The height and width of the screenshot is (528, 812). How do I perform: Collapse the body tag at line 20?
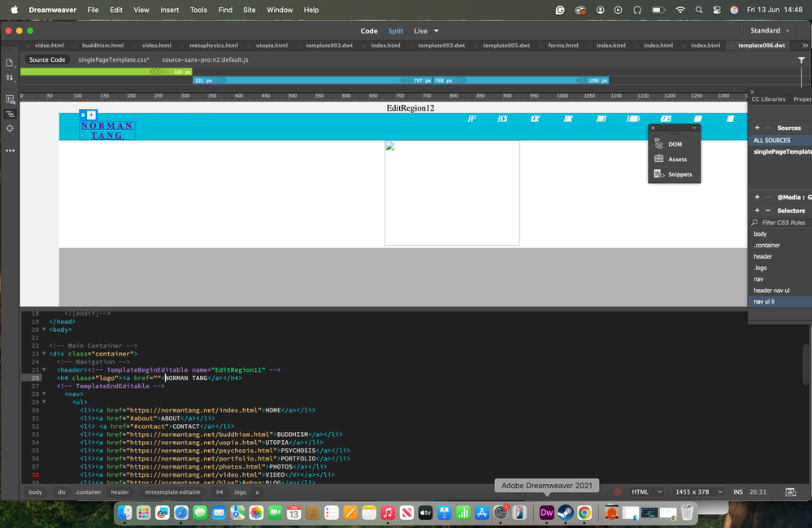point(44,329)
